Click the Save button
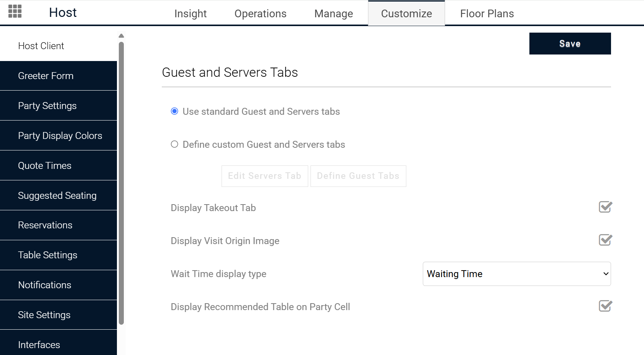644x355 pixels. 570,44
